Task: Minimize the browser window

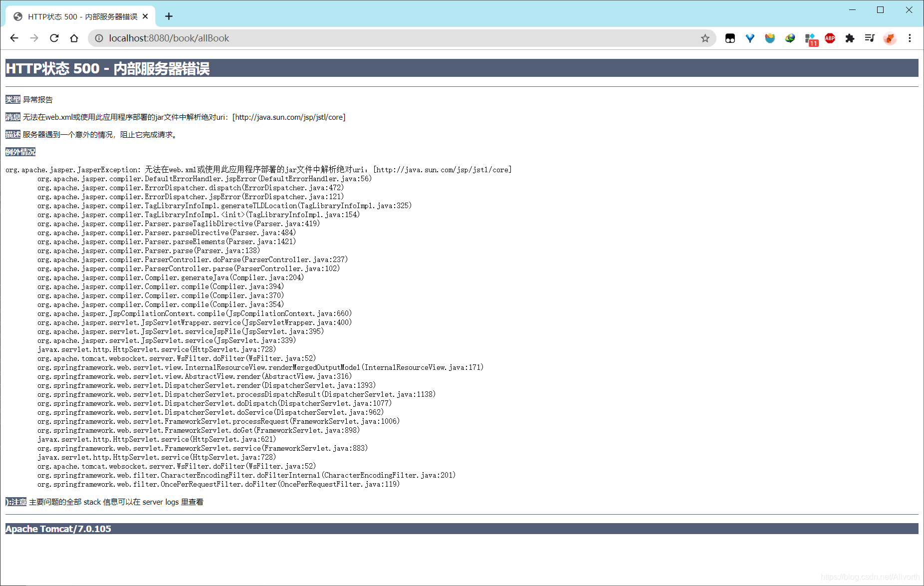Action: coord(852,10)
